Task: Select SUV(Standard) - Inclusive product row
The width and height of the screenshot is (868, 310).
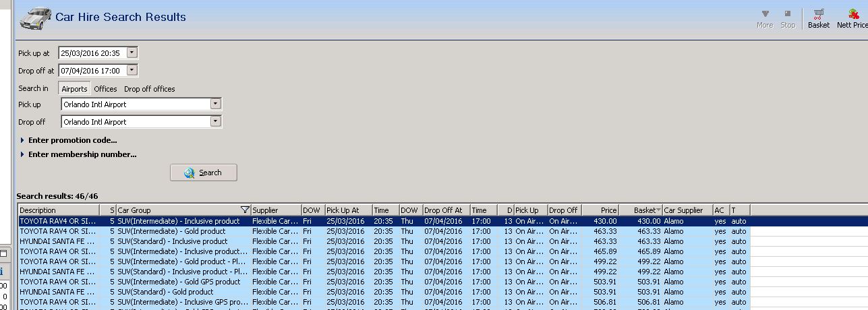Action: tap(384, 241)
